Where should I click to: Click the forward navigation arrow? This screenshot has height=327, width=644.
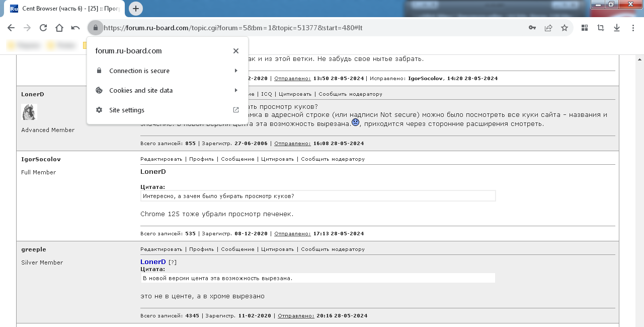pos(27,28)
